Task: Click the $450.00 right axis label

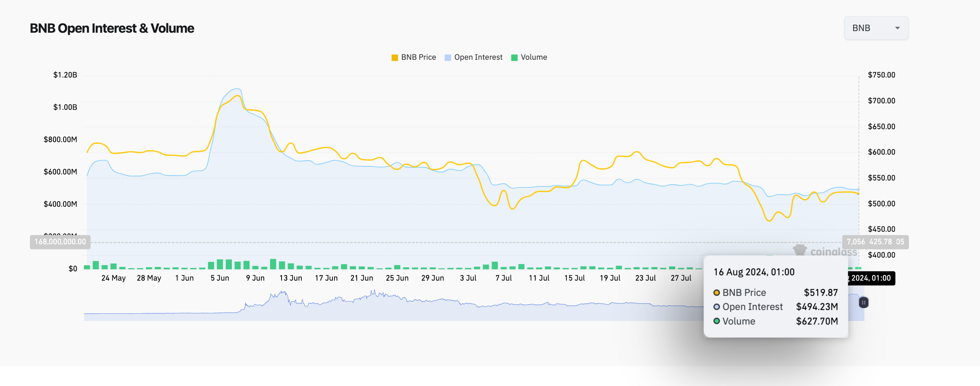Action: coord(881,229)
